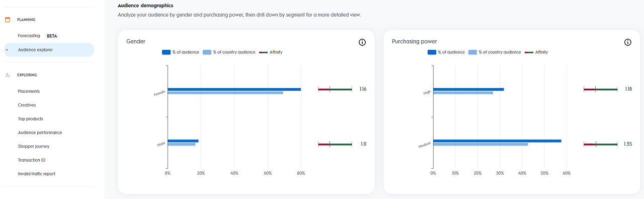The height and width of the screenshot is (199, 644).
Task: Toggle Affinity legend in Purchasing power chart
Action: [536, 52]
